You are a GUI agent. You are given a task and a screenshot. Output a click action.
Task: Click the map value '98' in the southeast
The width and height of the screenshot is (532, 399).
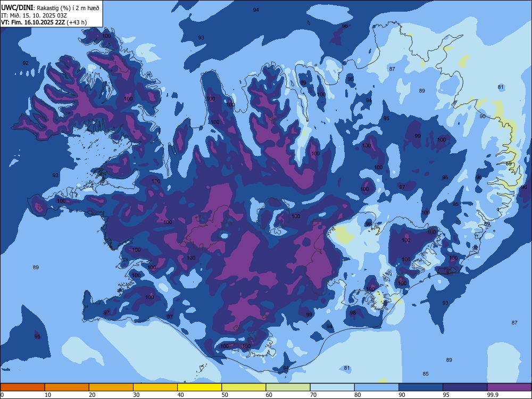[353, 313]
